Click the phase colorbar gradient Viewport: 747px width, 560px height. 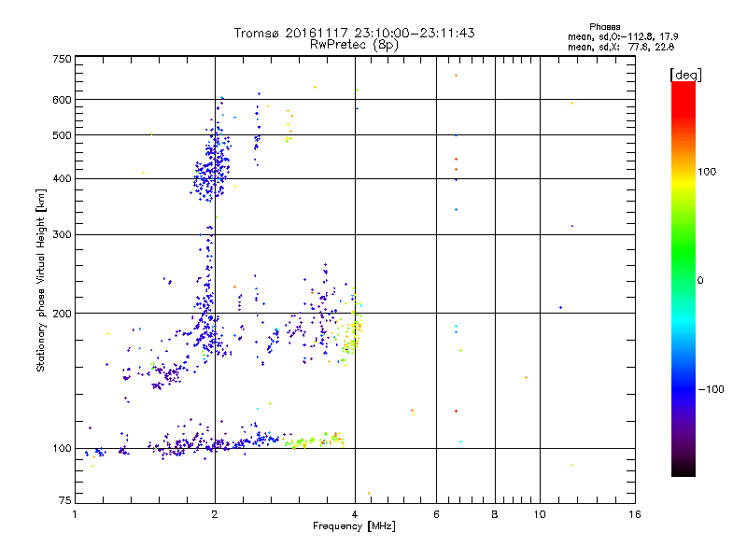click(684, 278)
